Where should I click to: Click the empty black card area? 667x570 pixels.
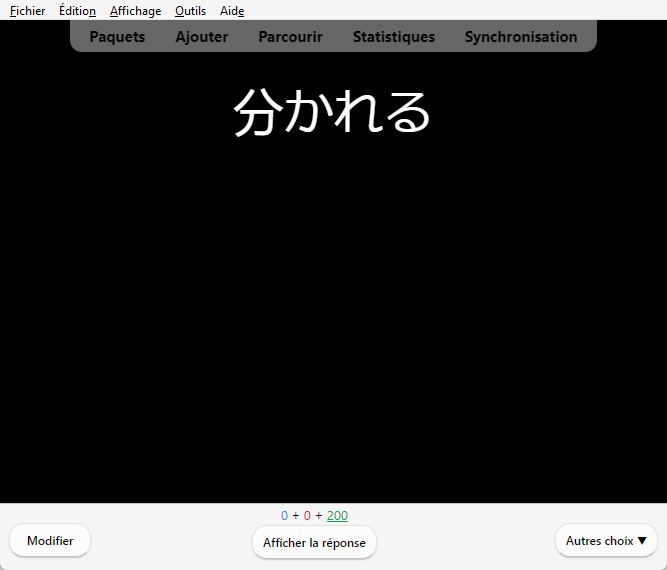coord(333,320)
